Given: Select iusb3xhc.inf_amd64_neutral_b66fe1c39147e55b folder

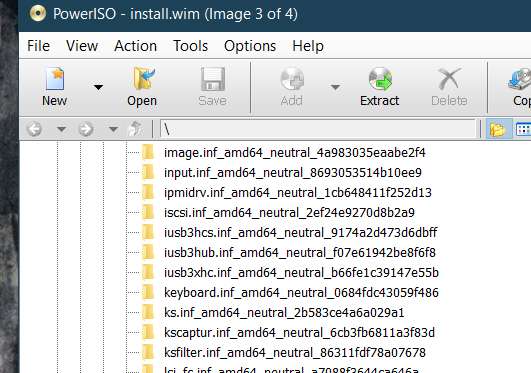Looking at the screenshot, I should pyautogui.click(x=301, y=273).
